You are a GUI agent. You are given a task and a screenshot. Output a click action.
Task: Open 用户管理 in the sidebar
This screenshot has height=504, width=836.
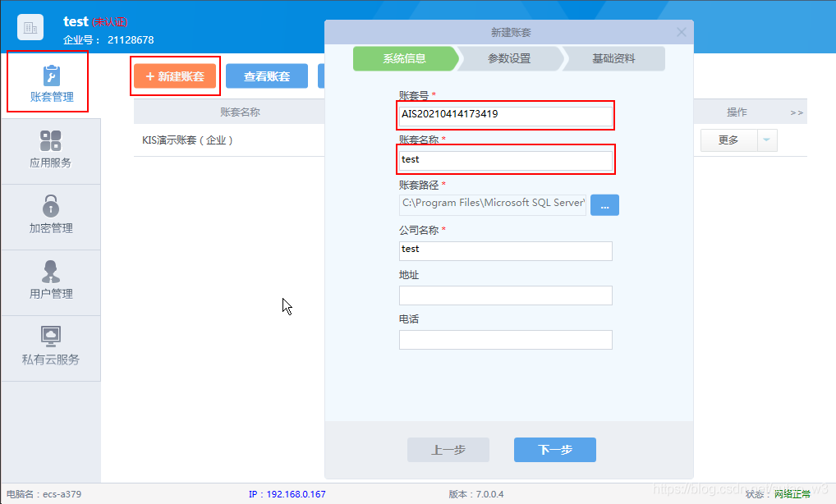click(51, 282)
